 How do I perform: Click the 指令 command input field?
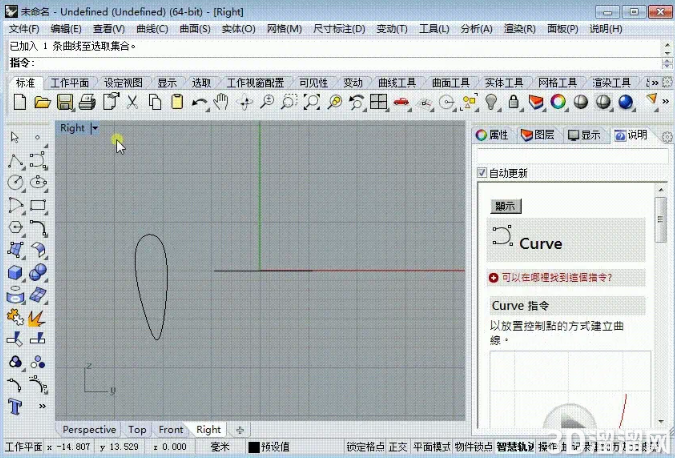336,64
